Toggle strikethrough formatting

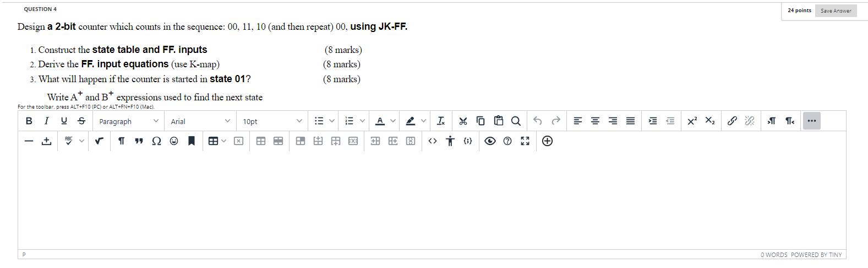[x=81, y=121]
